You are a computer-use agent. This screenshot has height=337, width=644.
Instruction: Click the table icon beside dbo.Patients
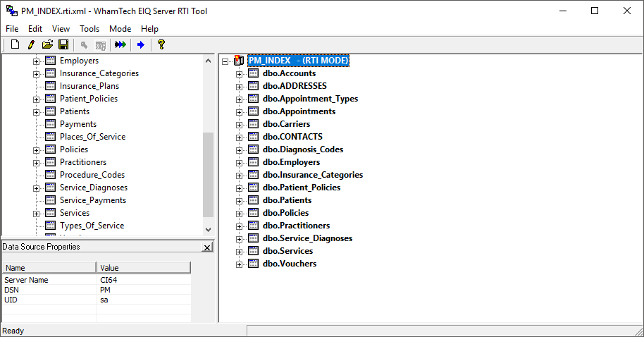(254, 200)
